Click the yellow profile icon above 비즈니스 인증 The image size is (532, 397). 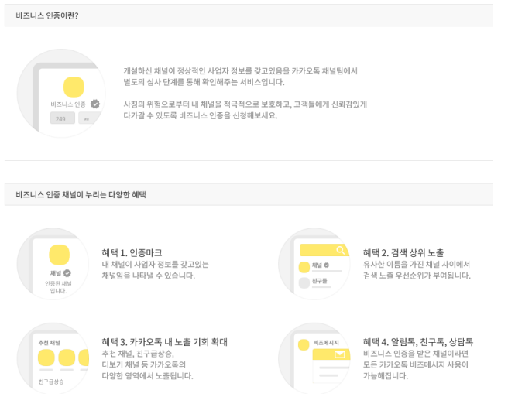(74, 87)
